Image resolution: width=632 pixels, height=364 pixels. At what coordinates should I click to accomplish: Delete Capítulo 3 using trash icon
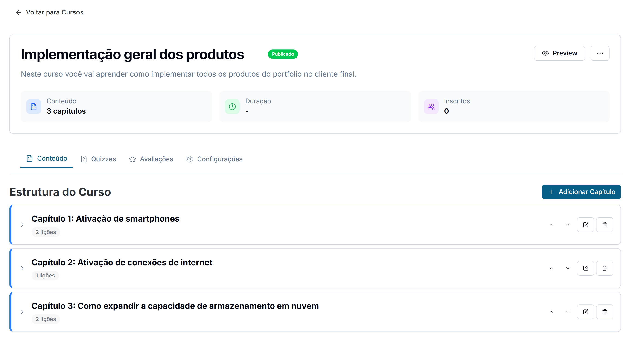coord(604,312)
